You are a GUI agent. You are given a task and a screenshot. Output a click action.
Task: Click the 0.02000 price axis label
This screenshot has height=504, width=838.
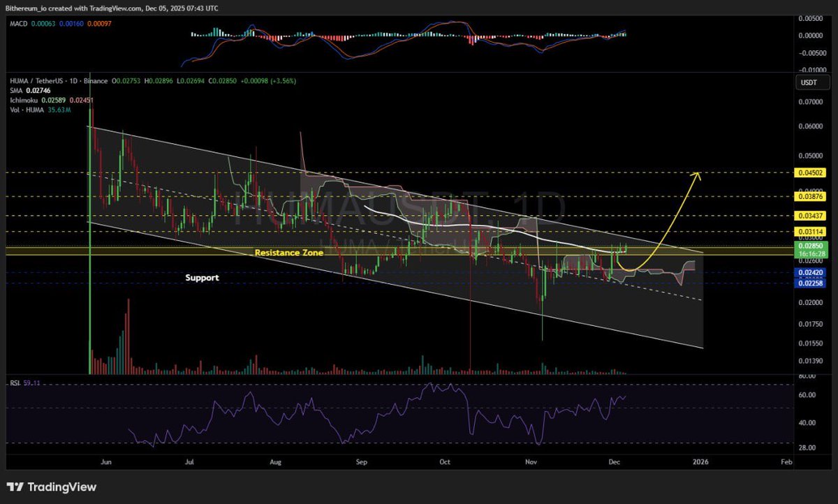point(809,303)
